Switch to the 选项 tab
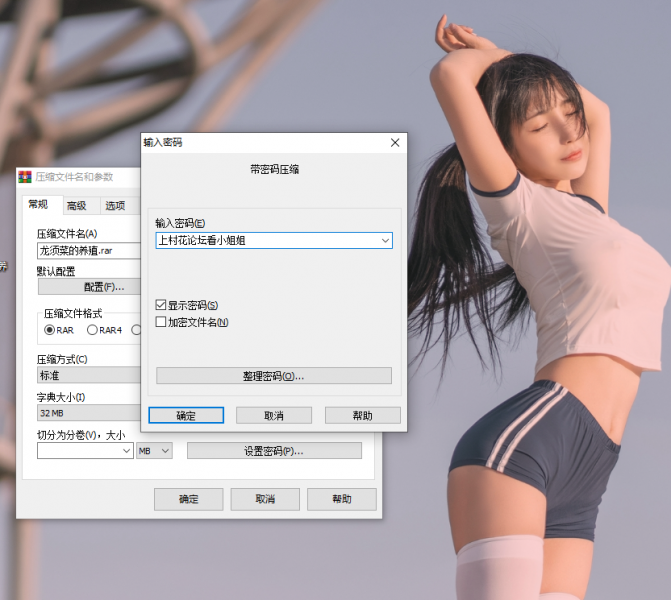Image resolution: width=671 pixels, height=600 pixels. (x=115, y=206)
